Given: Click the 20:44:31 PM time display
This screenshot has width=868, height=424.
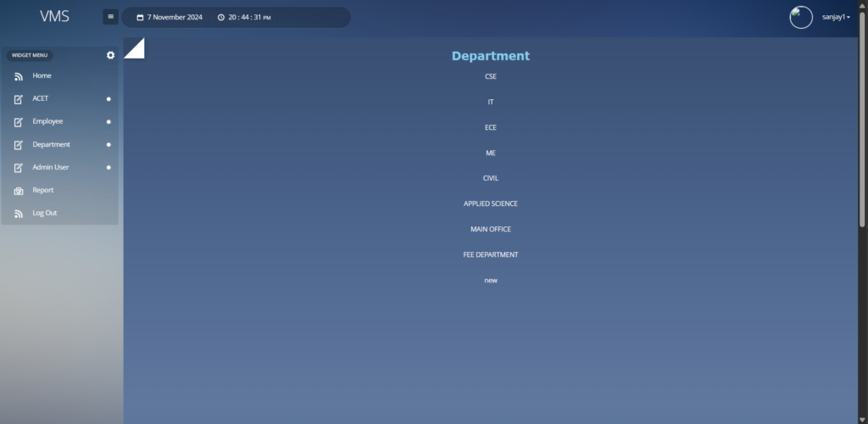Looking at the screenshot, I should [249, 17].
